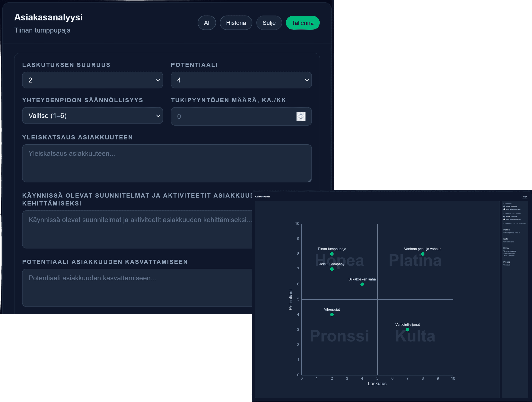
Task: Click Hopea heading in category sidebar
Action: (x=506, y=248)
